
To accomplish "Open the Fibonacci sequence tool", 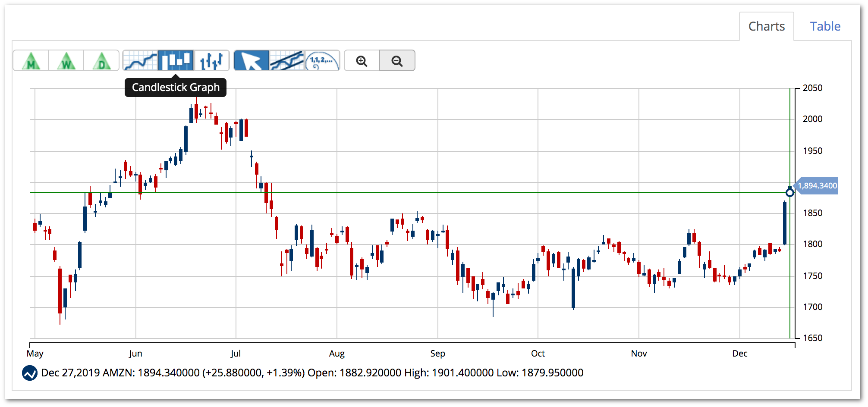I will tap(322, 60).
